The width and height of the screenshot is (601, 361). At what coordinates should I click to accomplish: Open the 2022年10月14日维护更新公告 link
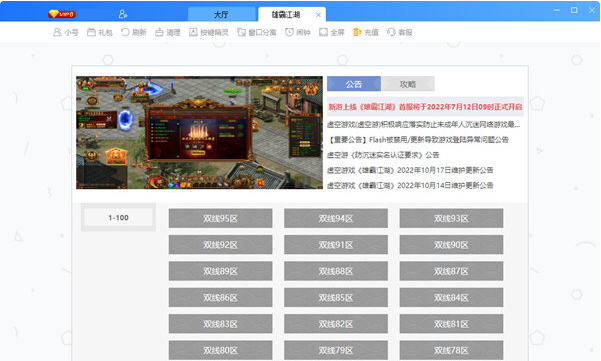point(410,185)
